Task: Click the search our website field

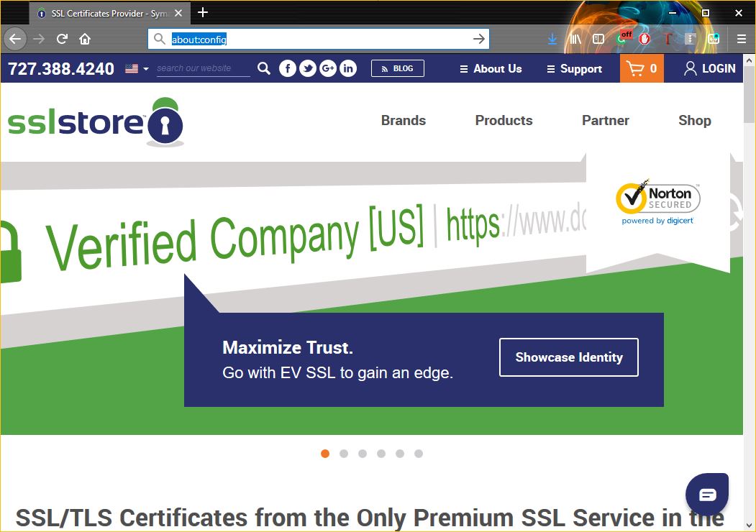Action: [x=203, y=68]
